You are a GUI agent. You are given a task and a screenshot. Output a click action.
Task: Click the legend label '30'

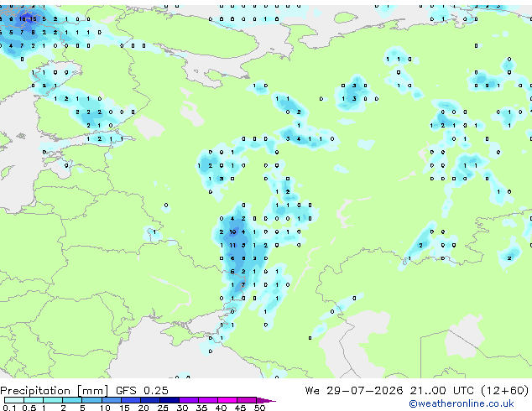pos(182,408)
